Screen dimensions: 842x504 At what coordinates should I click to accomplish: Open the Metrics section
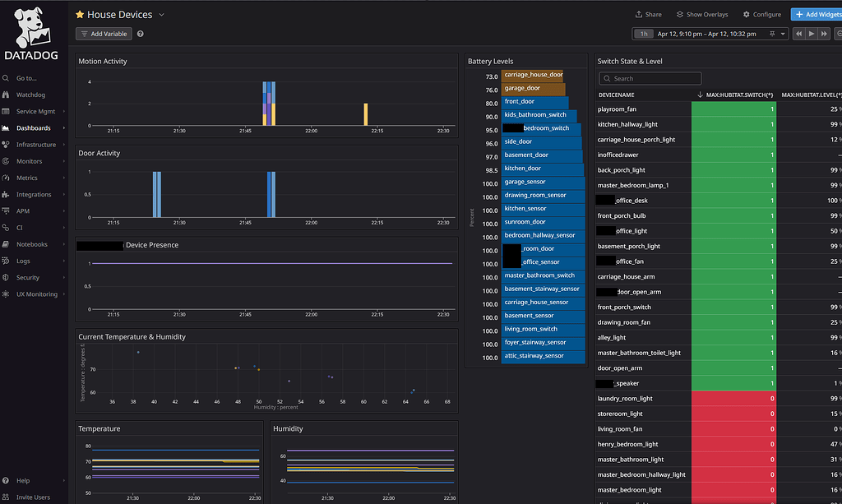click(x=27, y=178)
